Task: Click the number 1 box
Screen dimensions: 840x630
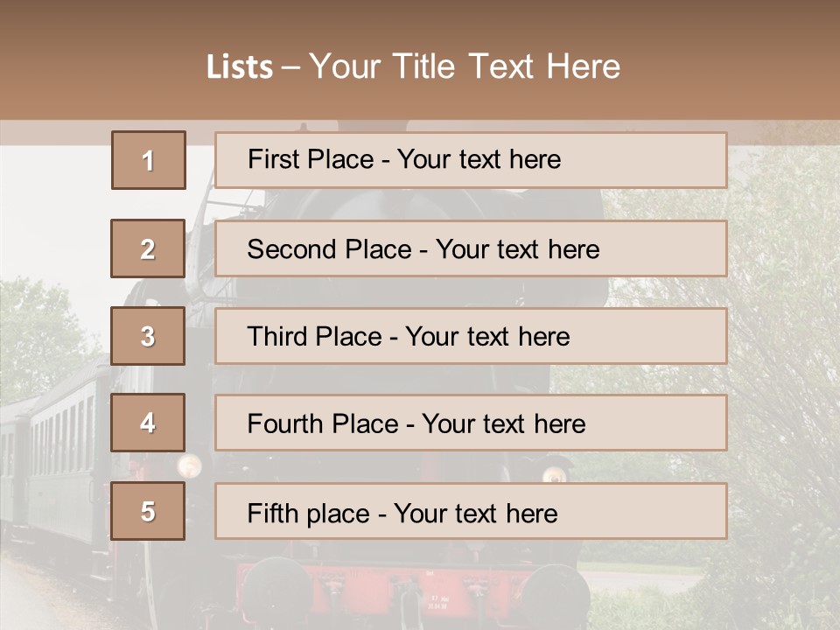Action: [149, 160]
